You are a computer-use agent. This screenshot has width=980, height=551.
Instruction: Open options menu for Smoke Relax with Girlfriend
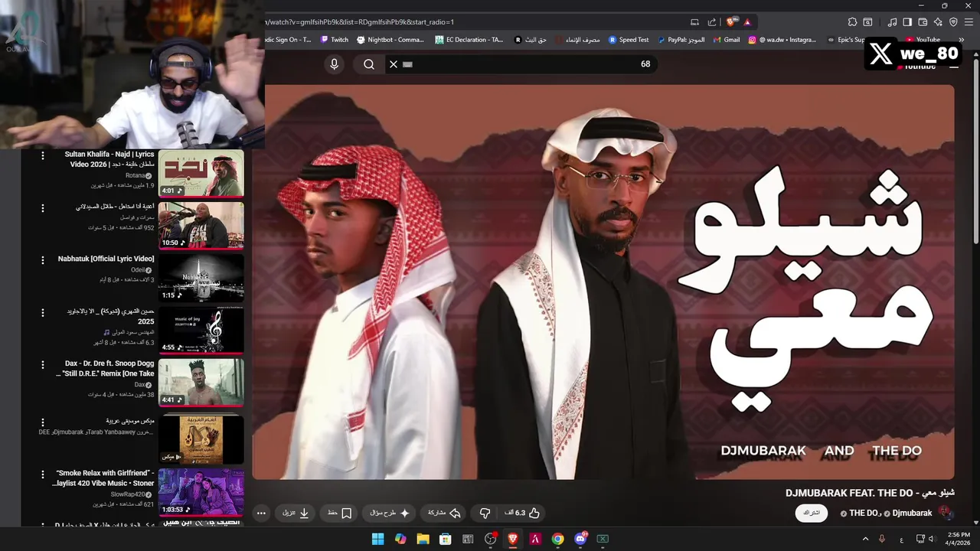pyautogui.click(x=43, y=474)
